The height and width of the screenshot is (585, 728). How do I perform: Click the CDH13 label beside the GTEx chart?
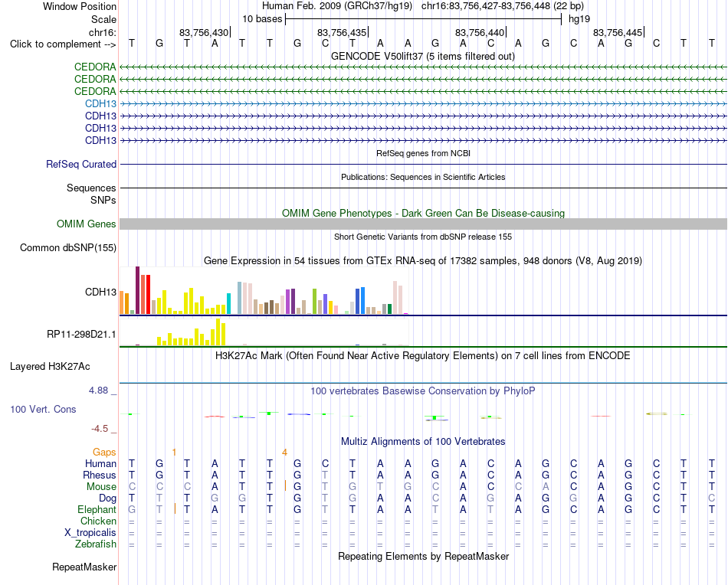[x=100, y=292]
